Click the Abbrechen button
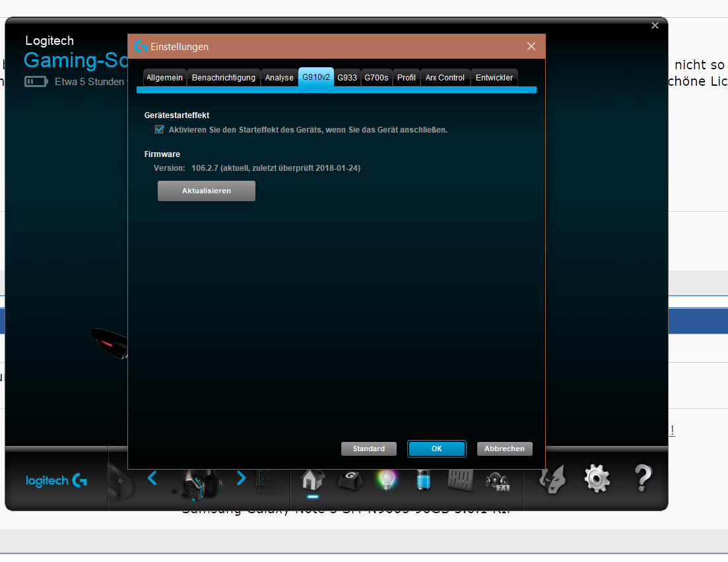 click(x=504, y=449)
